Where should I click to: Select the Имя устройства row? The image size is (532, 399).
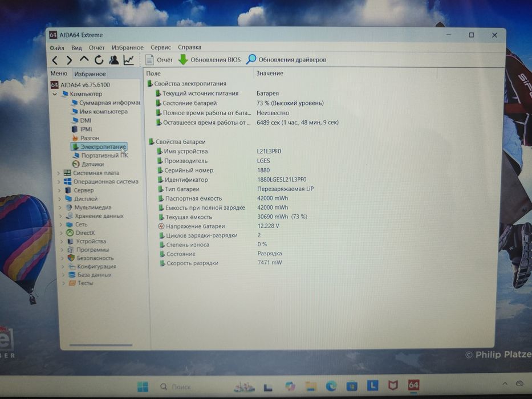coord(219,151)
